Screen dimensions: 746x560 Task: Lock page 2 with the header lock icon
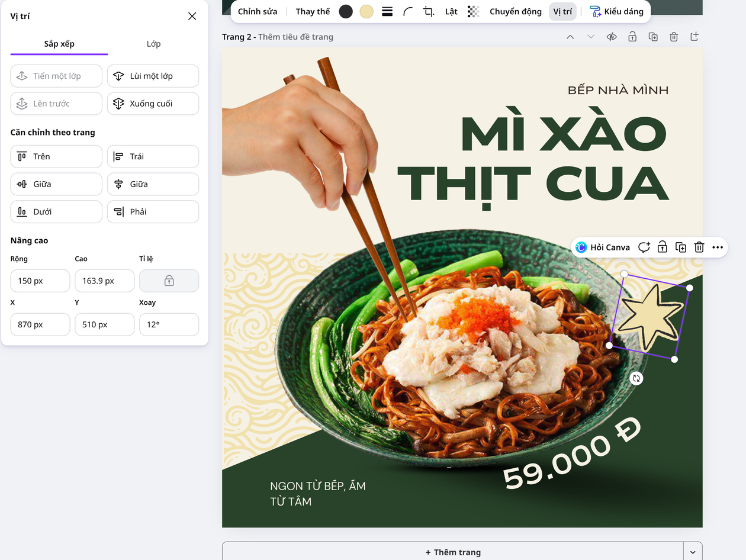(632, 37)
